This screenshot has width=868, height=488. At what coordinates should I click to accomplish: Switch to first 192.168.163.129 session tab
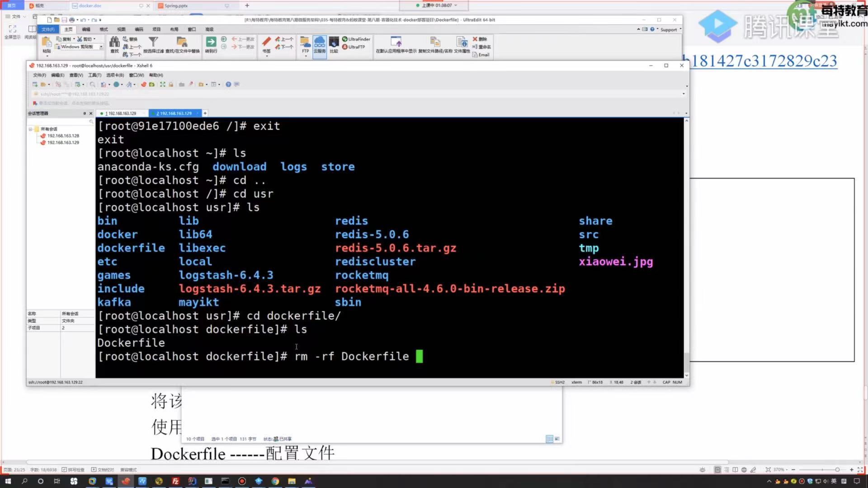coord(121,113)
